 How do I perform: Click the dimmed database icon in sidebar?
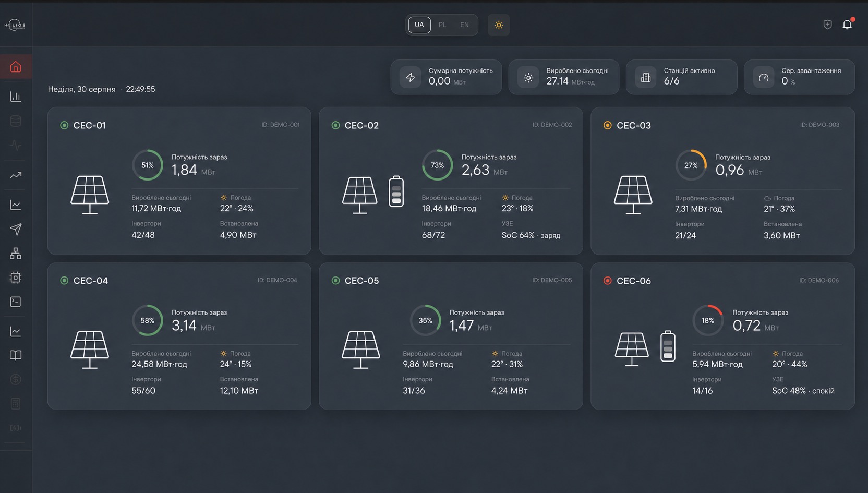16,121
